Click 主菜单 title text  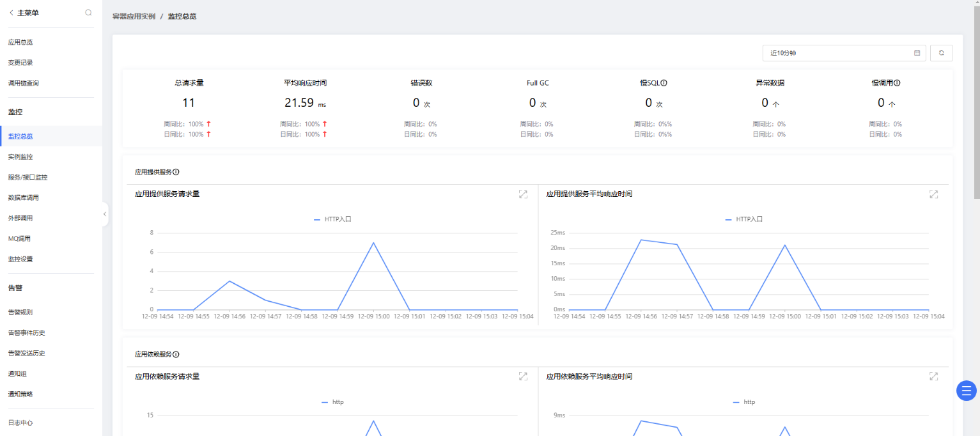click(28, 13)
